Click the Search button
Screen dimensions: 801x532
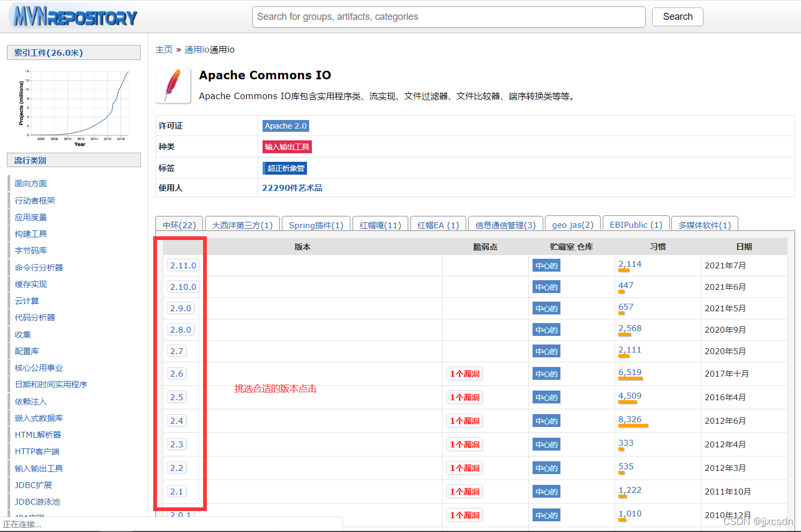tap(677, 17)
